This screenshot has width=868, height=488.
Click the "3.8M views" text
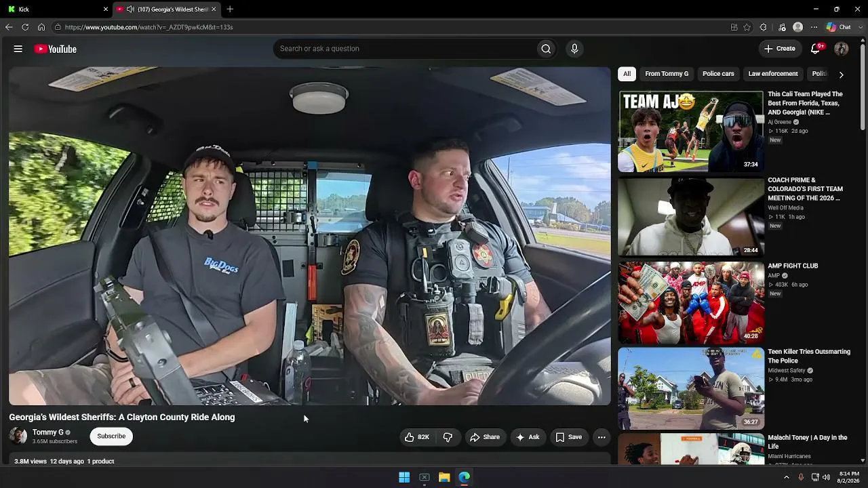(31, 462)
